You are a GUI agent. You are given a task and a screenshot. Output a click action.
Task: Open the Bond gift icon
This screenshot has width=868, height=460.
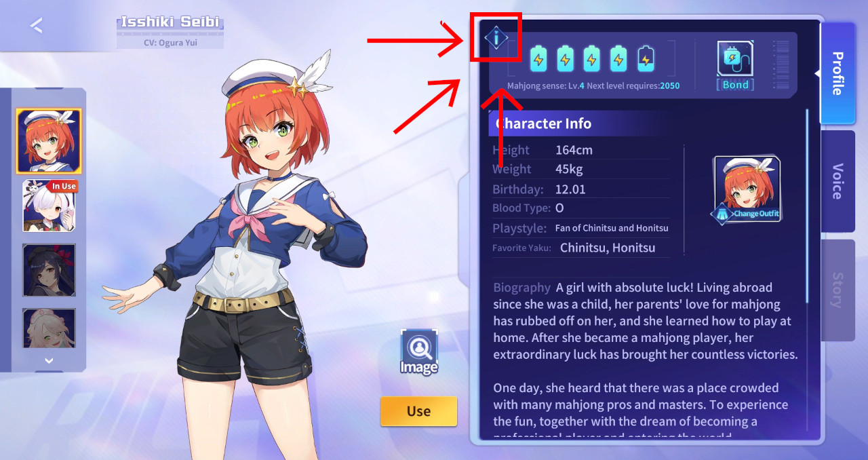(735, 60)
